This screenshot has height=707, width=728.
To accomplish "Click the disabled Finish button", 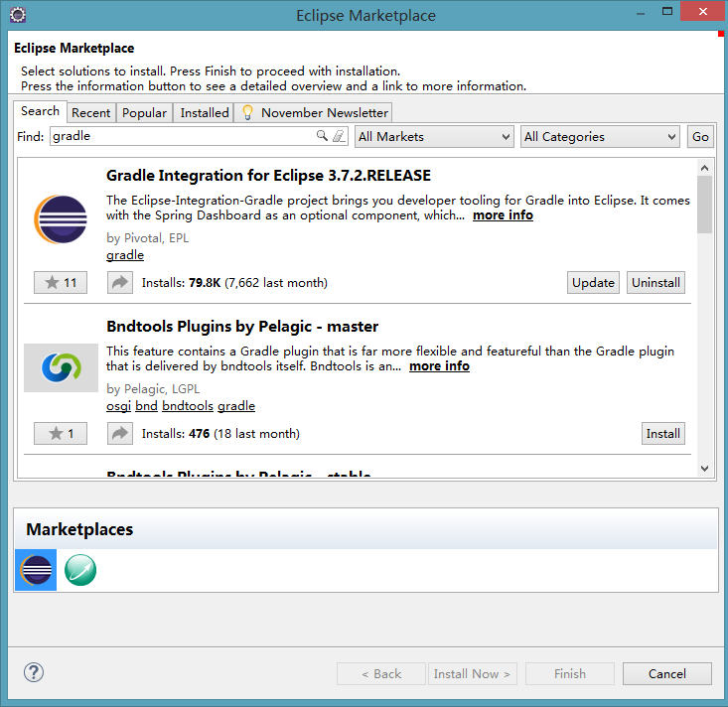I will [x=570, y=673].
